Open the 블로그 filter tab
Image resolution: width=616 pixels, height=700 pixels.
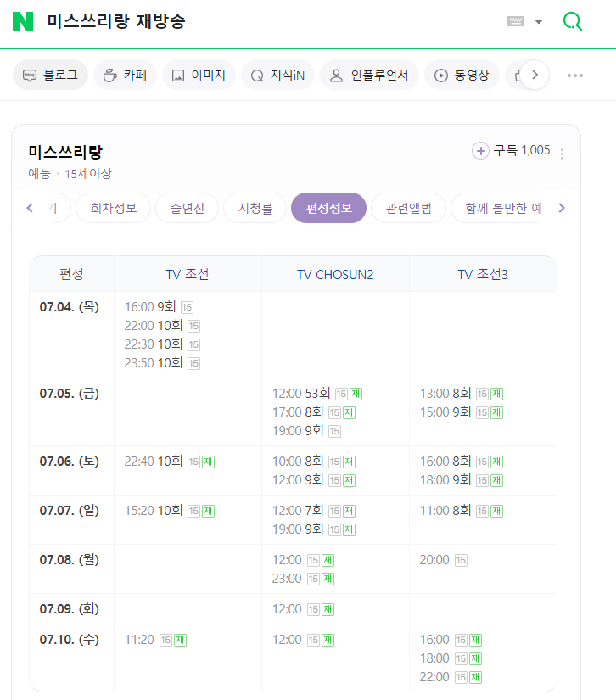pyautogui.click(x=50, y=75)
